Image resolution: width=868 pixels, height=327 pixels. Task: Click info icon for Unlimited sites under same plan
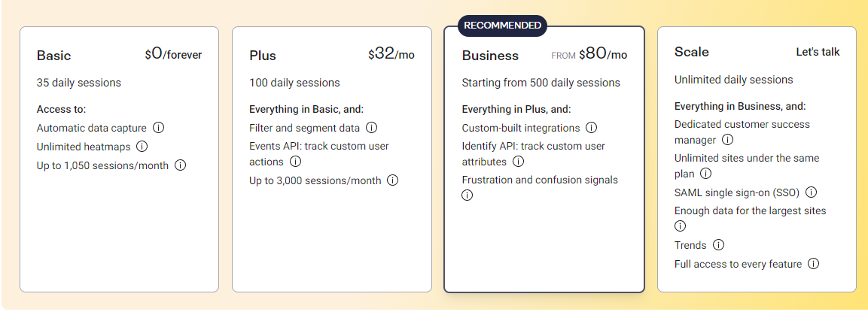705,174
